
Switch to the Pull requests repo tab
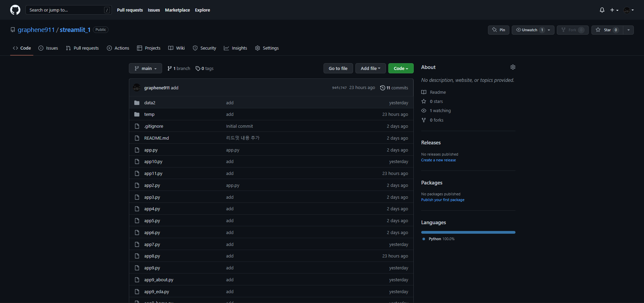point(82,48)
